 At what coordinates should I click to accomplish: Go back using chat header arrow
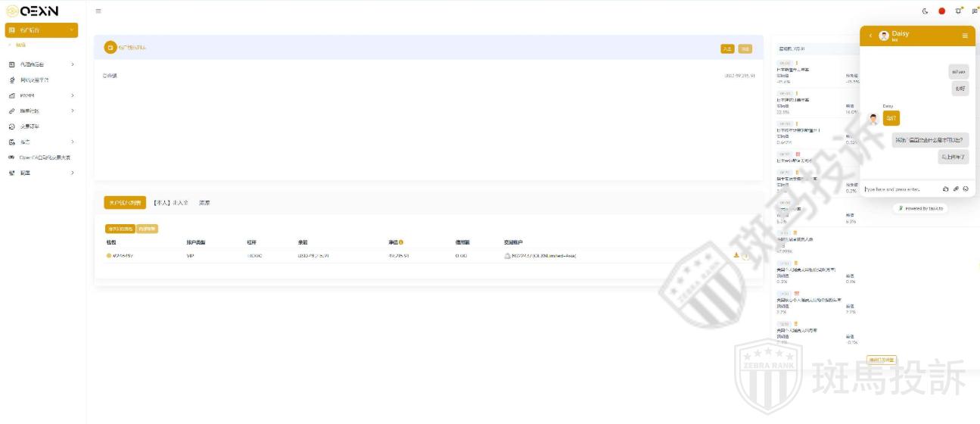coord(870,36)
